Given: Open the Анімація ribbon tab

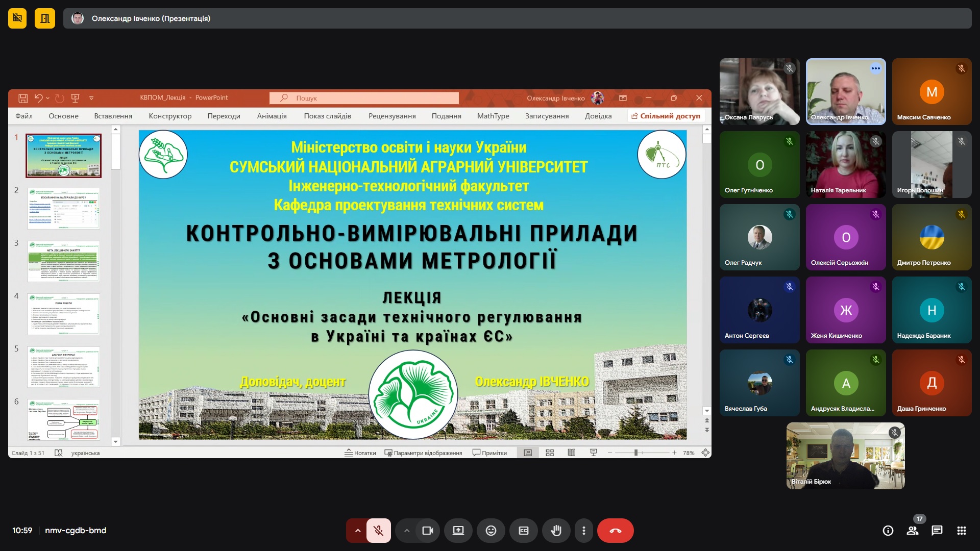Looking at the screenshot, I should 272,116.
